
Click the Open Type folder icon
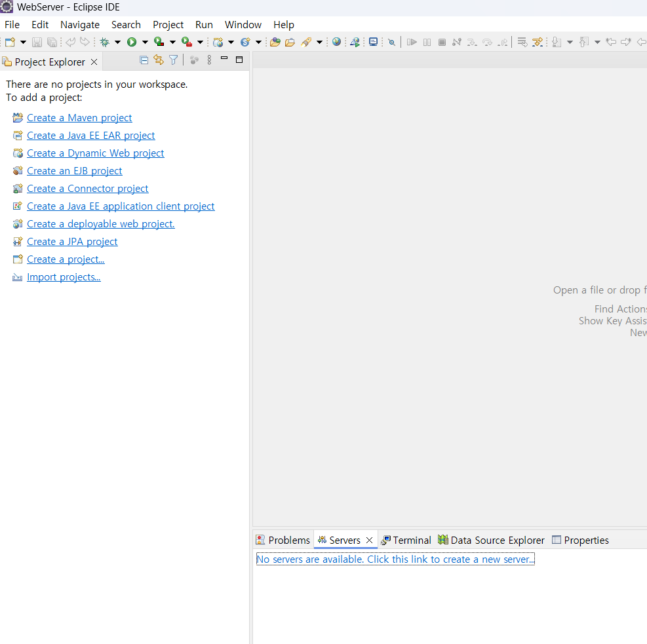click(275, 42)
